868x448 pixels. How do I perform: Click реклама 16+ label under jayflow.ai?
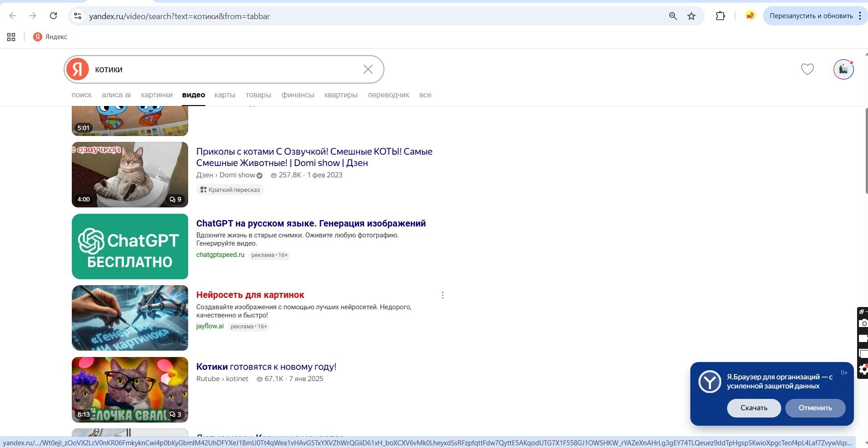click(x=249, y=327)
